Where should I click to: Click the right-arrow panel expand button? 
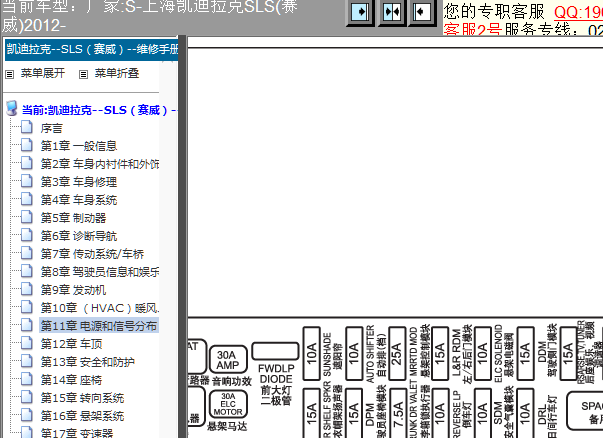tap(360, 12)
